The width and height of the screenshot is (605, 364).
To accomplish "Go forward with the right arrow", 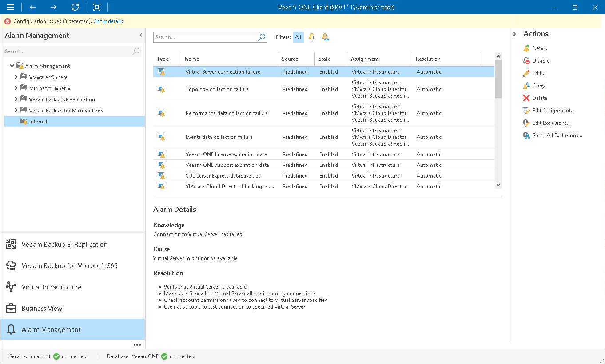I will [53, 7].
